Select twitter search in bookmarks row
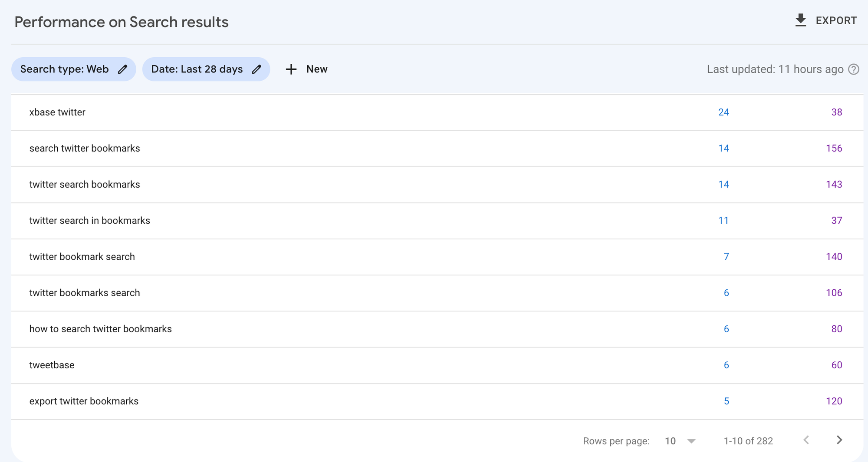868x462 pixels. tap(437, 221)
